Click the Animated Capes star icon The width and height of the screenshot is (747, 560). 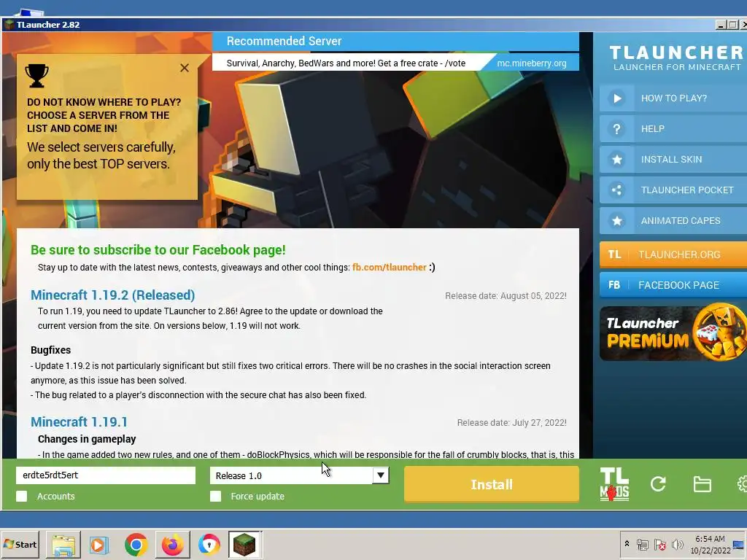617,220
